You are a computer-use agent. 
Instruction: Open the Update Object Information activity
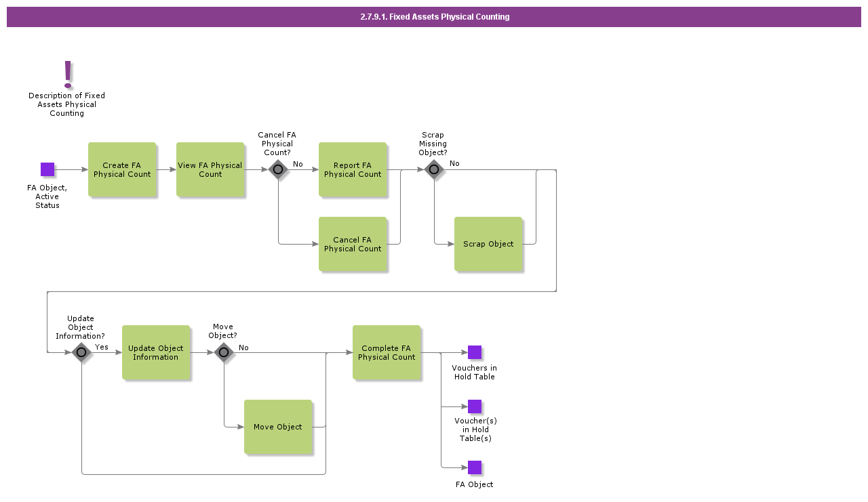(x=156, y=352)
